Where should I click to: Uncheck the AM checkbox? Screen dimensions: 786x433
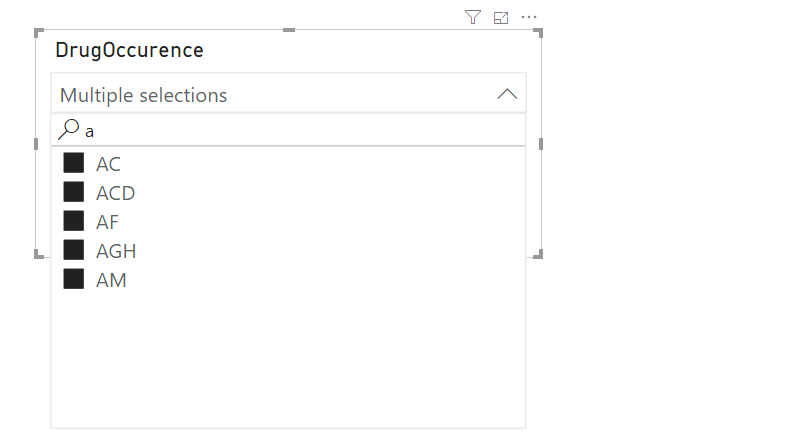click(73, 279)
